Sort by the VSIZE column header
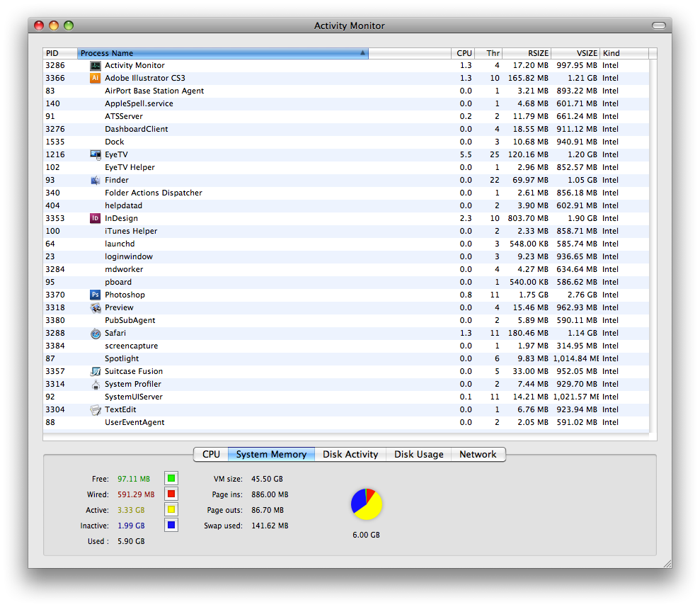Image resolution: width=700 pixels, height=607 pixels. pos(575,53)
